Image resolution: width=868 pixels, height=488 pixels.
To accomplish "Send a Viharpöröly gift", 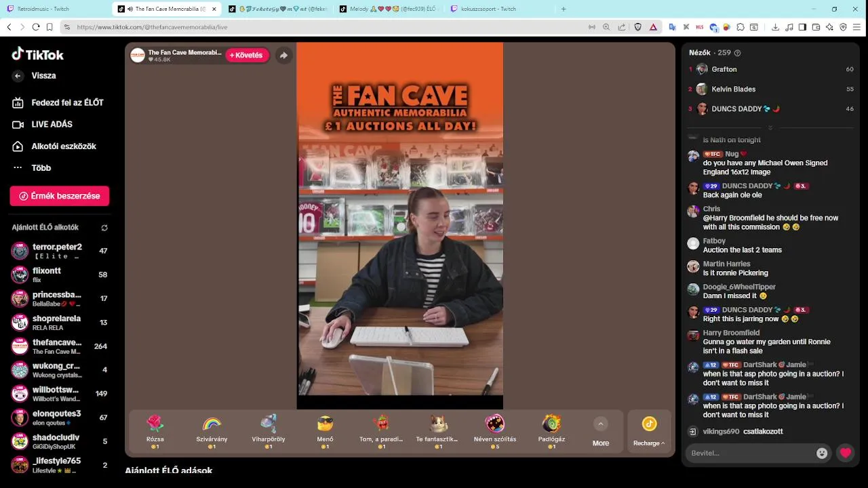I will click(x=269, y=432).
